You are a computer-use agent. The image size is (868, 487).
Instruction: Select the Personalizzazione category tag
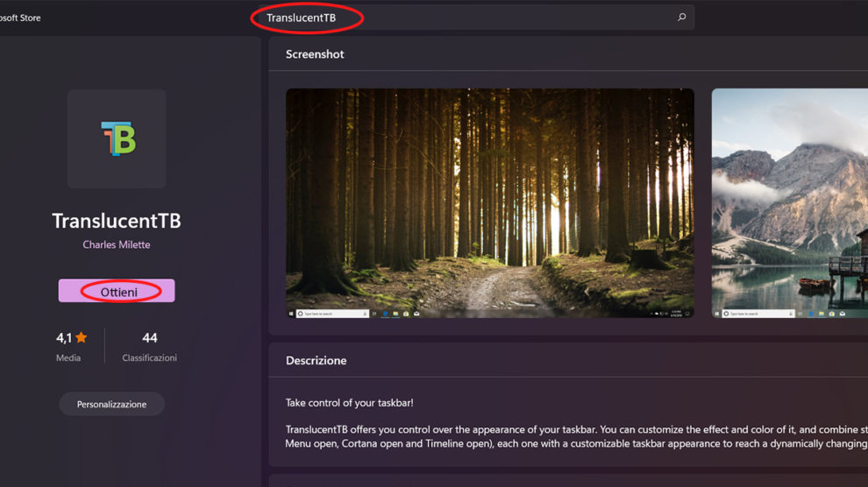point(112,404)
